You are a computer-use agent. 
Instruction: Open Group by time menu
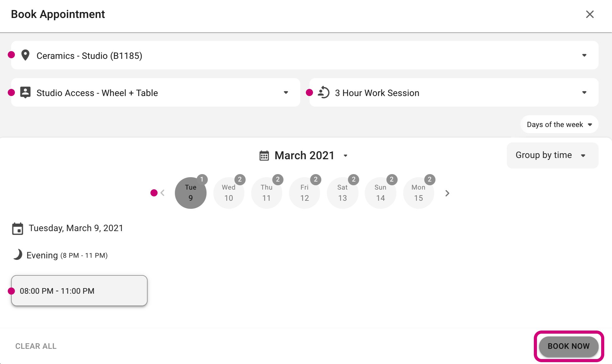(552, 155)
